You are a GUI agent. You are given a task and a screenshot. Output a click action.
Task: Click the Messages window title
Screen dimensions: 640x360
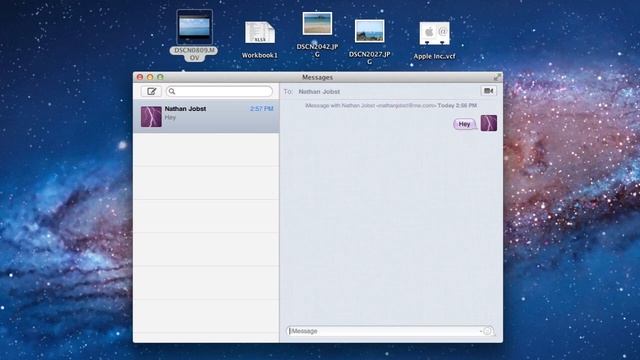click(318, 77)
